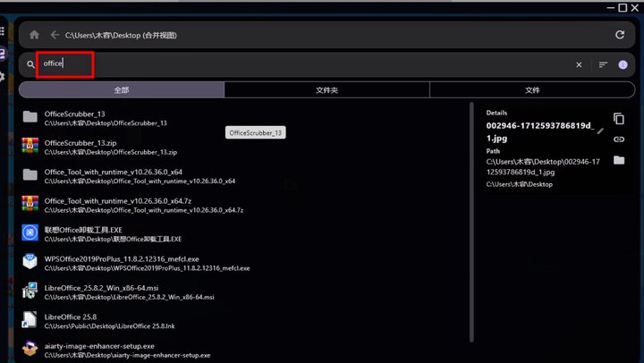The image size is (644, 363).
Task: Click the search magnifier icon
Action: (30, 64)
